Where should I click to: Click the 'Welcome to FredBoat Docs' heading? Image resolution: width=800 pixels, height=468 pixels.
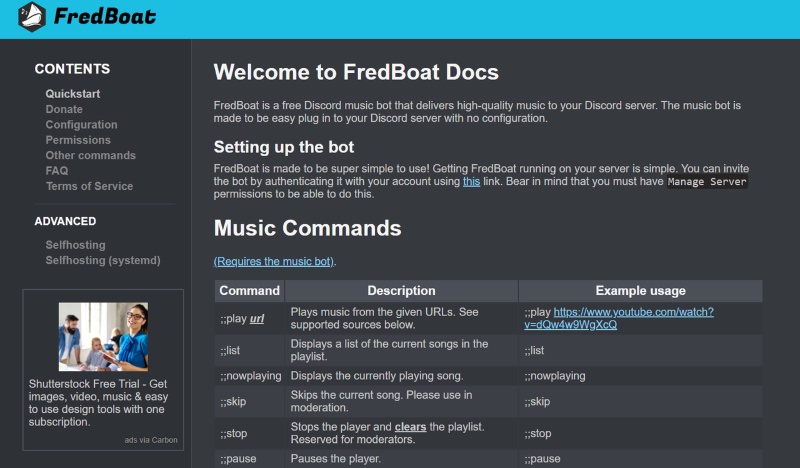[x=356, y=72]
